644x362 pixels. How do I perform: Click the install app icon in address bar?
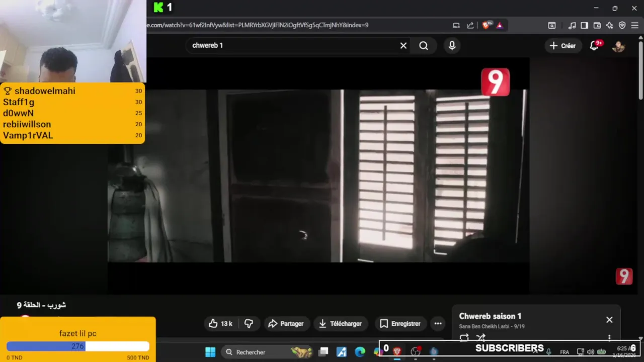click(456, 25)
